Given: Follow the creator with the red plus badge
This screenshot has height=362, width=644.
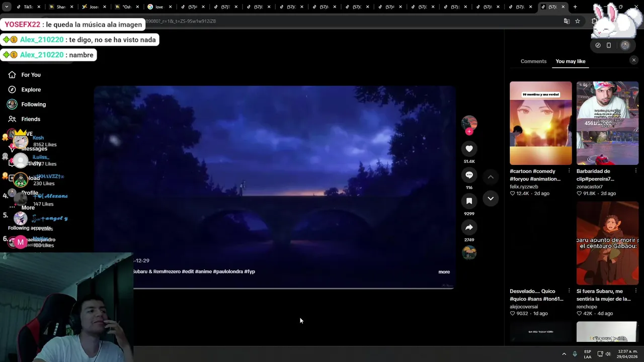Looking at the screenshot, I should pos(469,132).
